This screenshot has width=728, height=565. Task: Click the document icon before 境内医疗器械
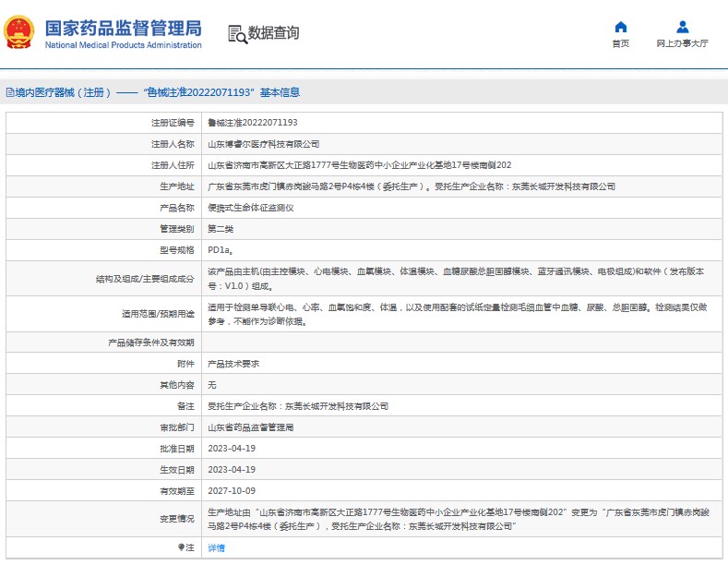click(10, 92)
